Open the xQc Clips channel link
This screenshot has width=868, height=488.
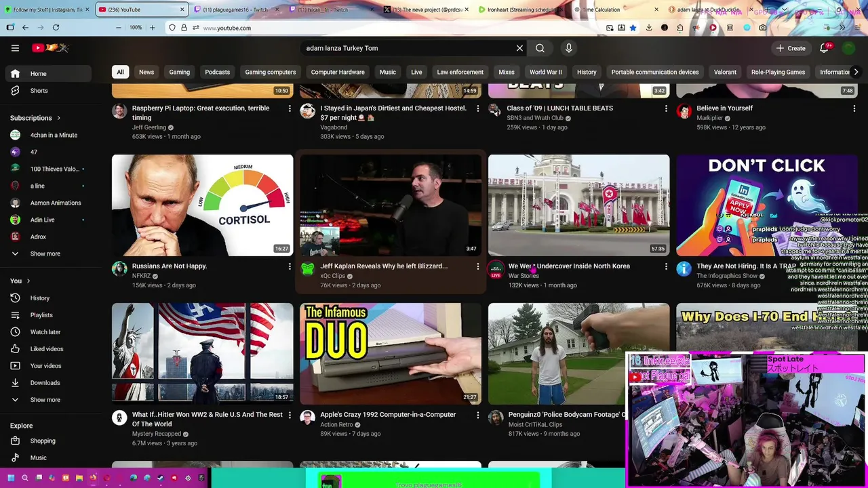(x=333, y=276)
